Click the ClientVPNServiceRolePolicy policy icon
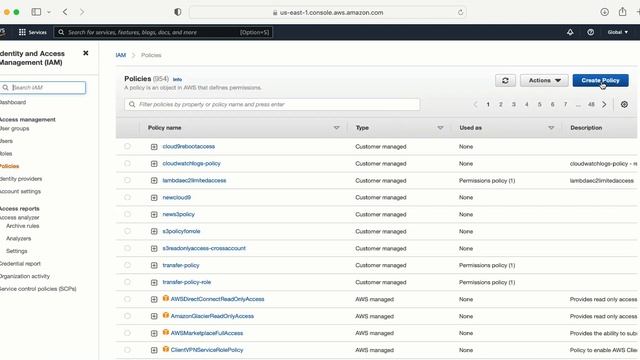 166,349
